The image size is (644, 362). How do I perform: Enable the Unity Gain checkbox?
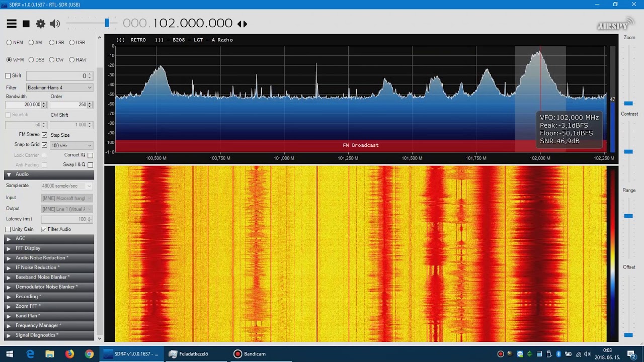click(8, 229)
